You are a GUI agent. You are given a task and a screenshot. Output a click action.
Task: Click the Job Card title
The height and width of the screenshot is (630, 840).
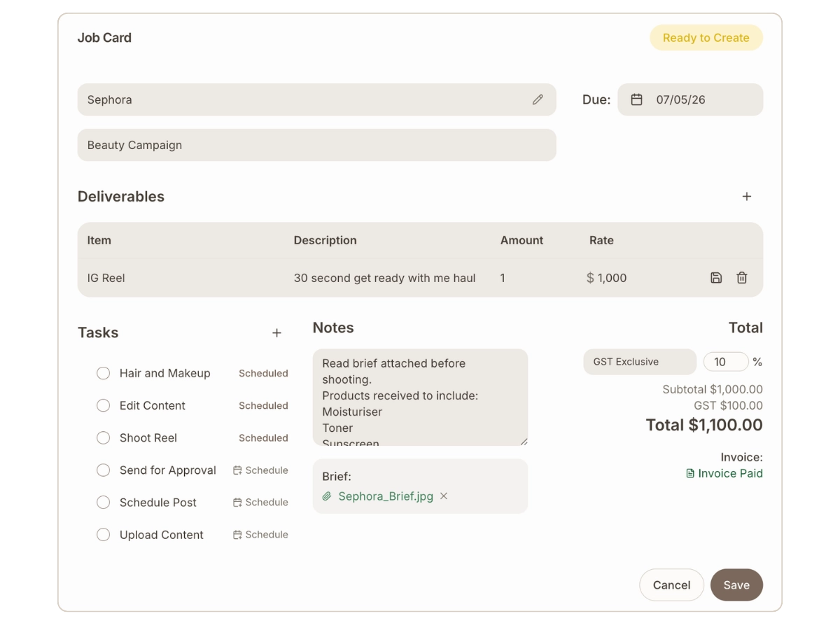[104, 38]
